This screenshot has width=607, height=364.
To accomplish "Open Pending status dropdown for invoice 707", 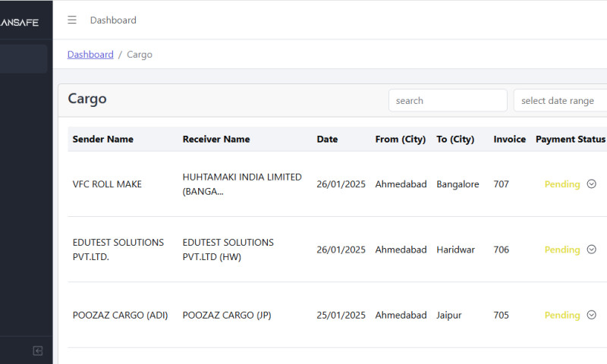I will [x=591, y=184].
